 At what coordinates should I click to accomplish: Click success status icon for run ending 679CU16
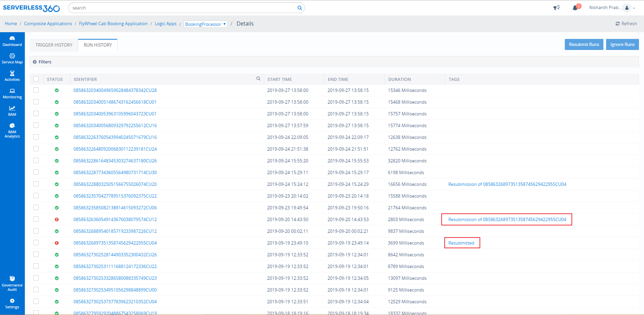57,137
